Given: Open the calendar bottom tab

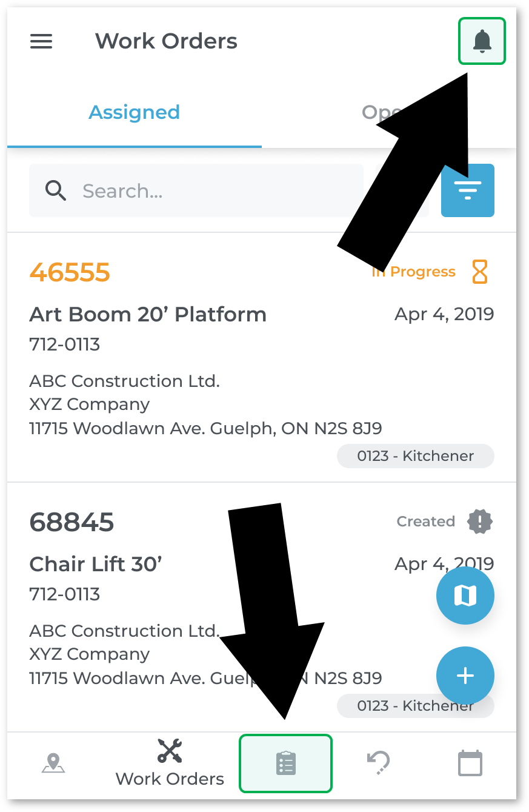Looking at the screenshot, I should tap(470, 763).
